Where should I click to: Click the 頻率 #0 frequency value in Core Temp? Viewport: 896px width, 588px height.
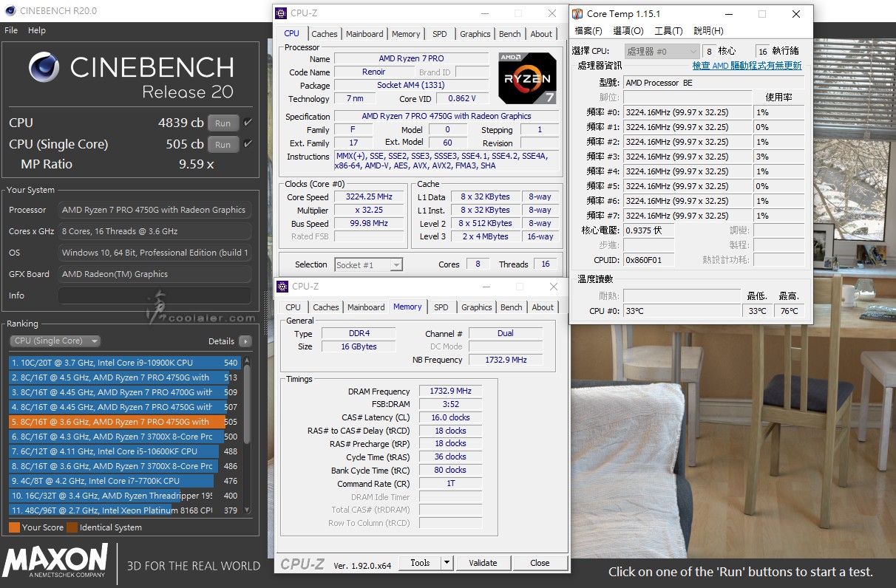(688, 112)
